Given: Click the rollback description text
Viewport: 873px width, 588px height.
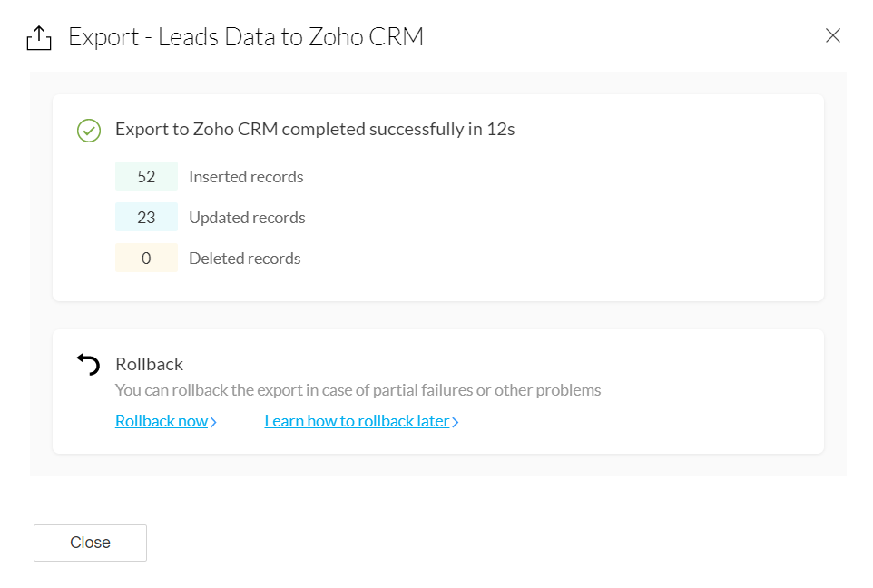Looking at the screenshot, I should pyautogui.click(x=358, y=390).
